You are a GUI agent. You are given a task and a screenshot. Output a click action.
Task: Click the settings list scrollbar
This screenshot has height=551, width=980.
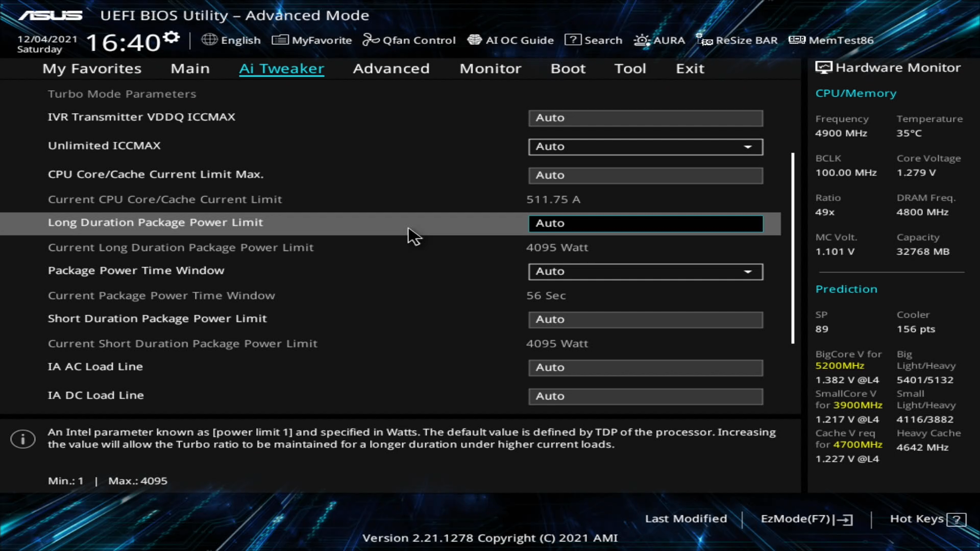(793, 248)
